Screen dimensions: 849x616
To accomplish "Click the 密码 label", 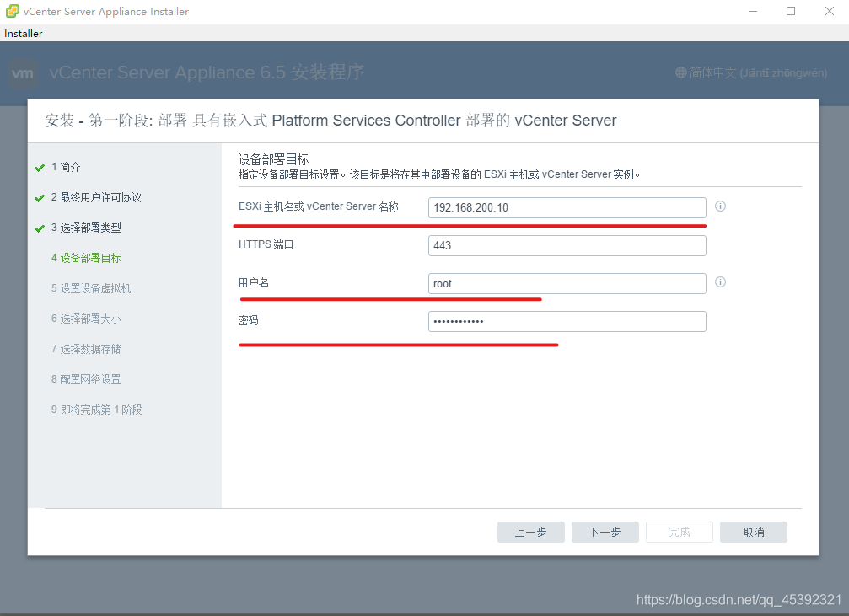I will click(x=249, y=320).
